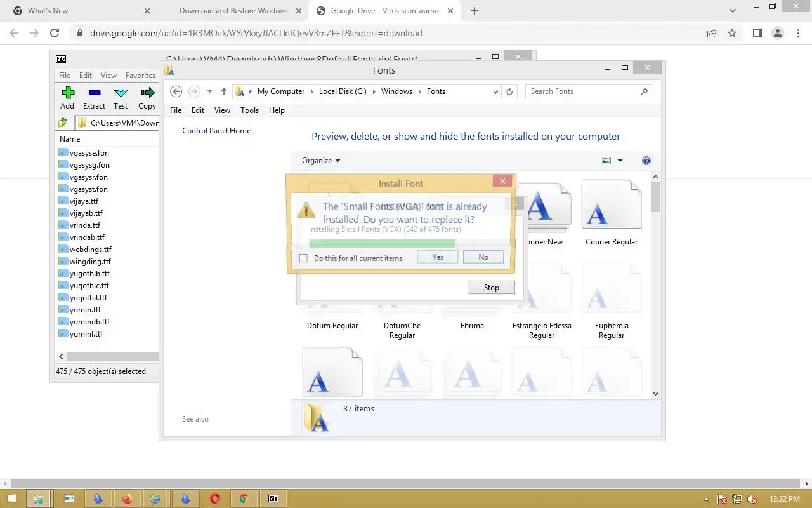Click in the Search Fonts field

pyautogui.click(x=589, y=91)
